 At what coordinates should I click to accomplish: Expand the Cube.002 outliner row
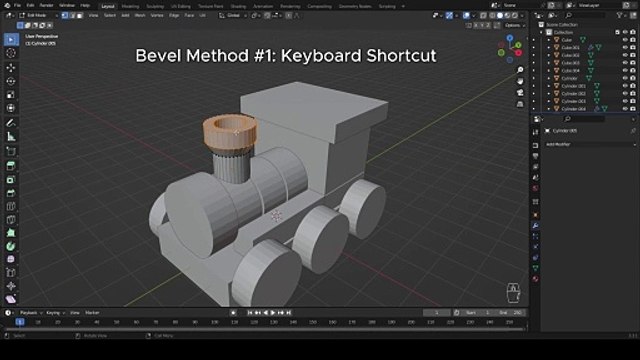coord(549,56)
